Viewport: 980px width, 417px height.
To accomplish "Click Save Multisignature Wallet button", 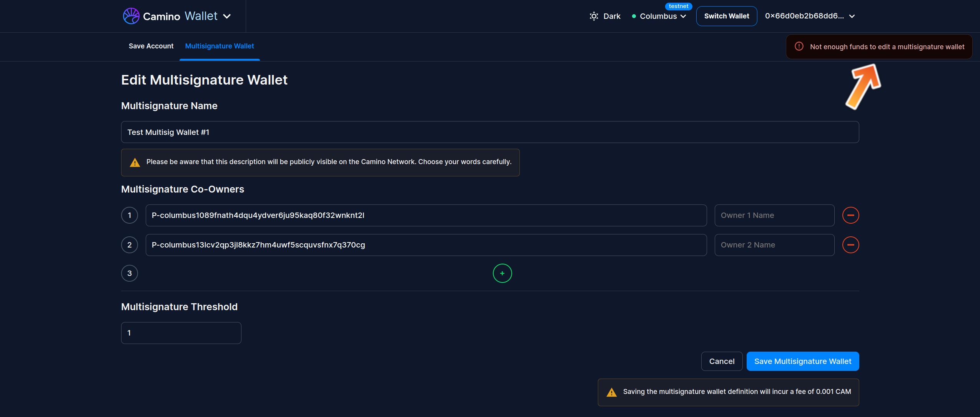I will point(802,361).
